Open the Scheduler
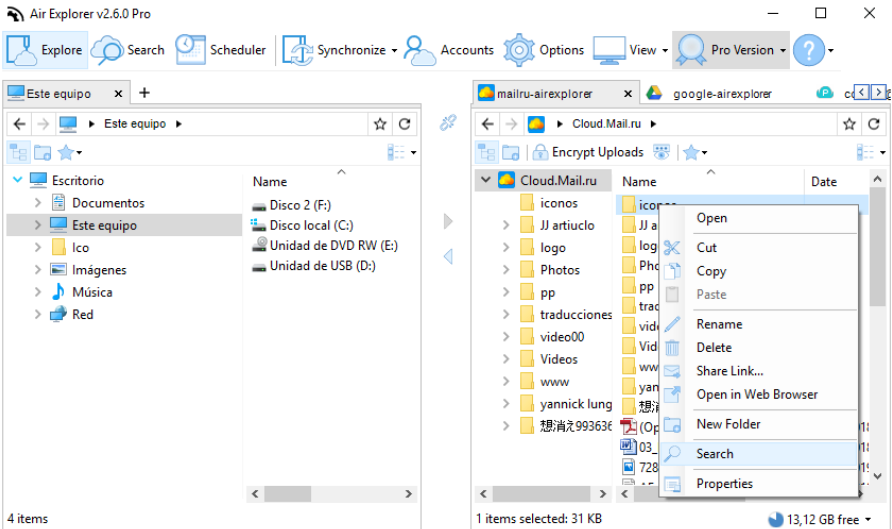The width and height of the screenshot is (892, 529). point(220,50)
